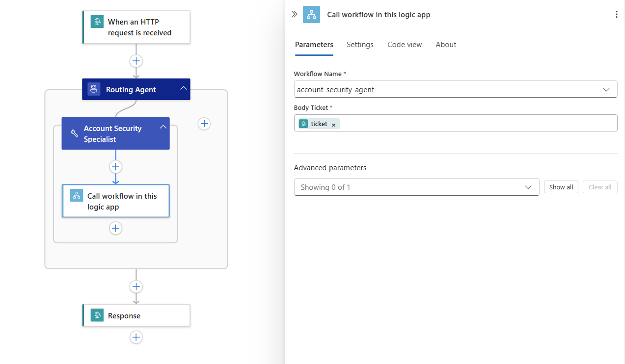Click the Show all button
This screenshot has width=625, height=364.
pos(561,187)
